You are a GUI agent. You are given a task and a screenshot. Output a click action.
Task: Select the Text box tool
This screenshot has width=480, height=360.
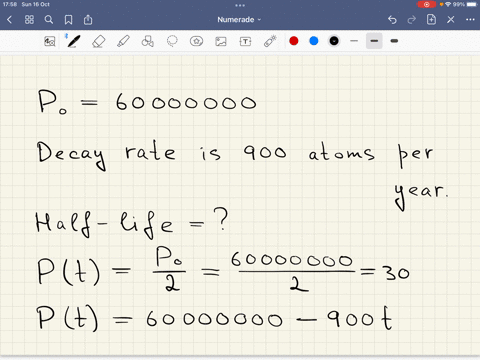point(245,41)
